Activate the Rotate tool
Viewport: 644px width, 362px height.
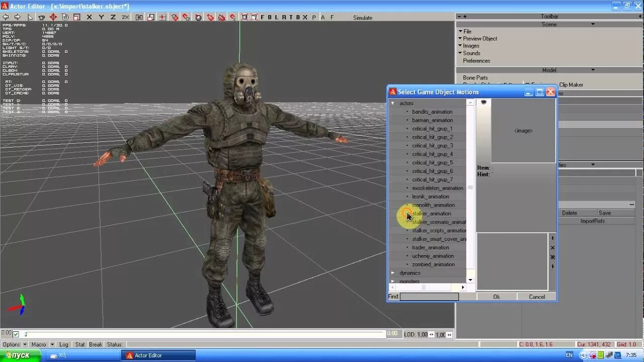click(x=65, y=17)
